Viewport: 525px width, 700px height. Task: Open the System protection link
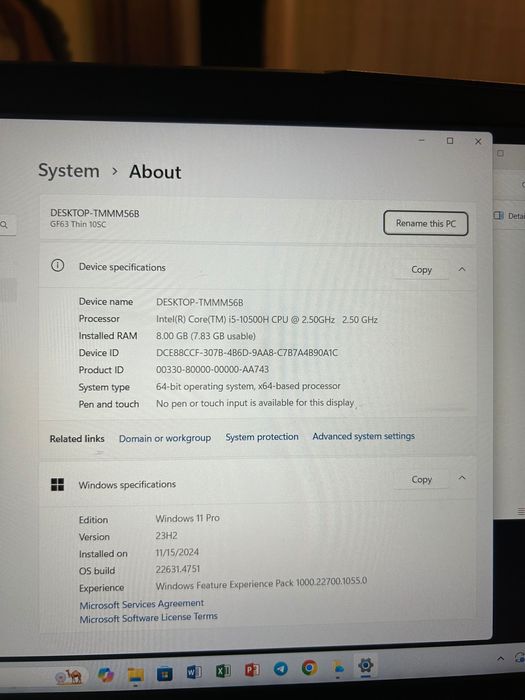click(262, 437)
